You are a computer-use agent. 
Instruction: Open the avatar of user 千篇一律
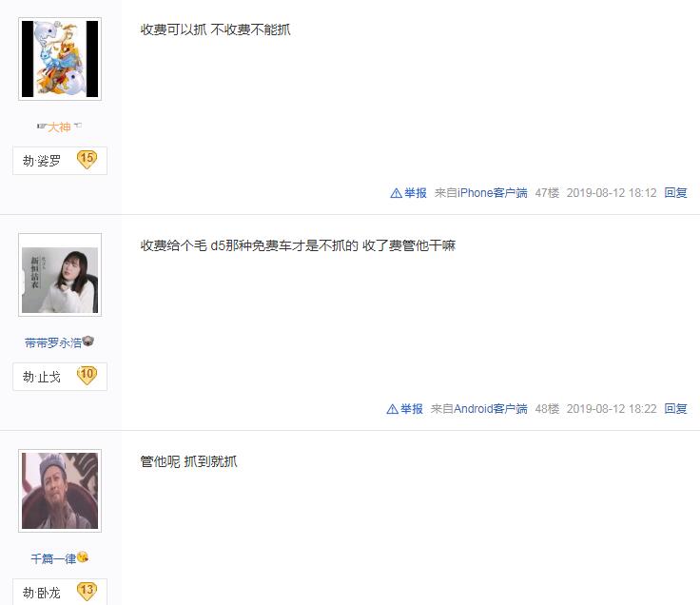[60, 491]
